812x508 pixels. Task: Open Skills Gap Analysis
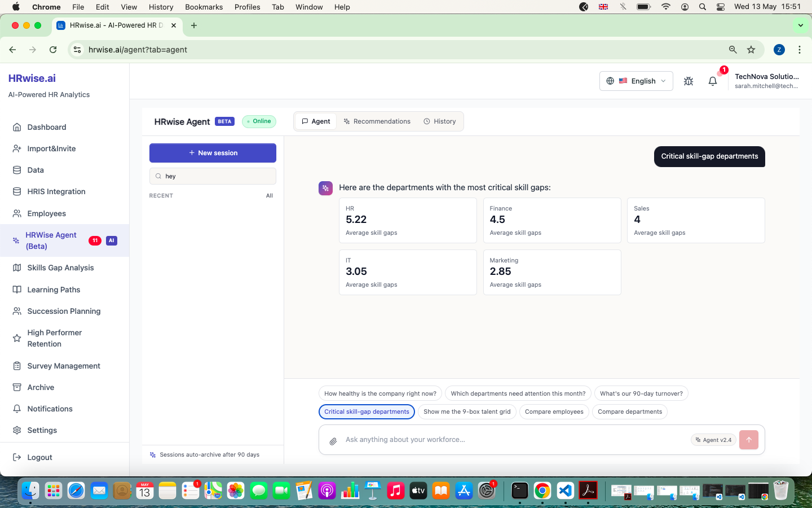60,268
